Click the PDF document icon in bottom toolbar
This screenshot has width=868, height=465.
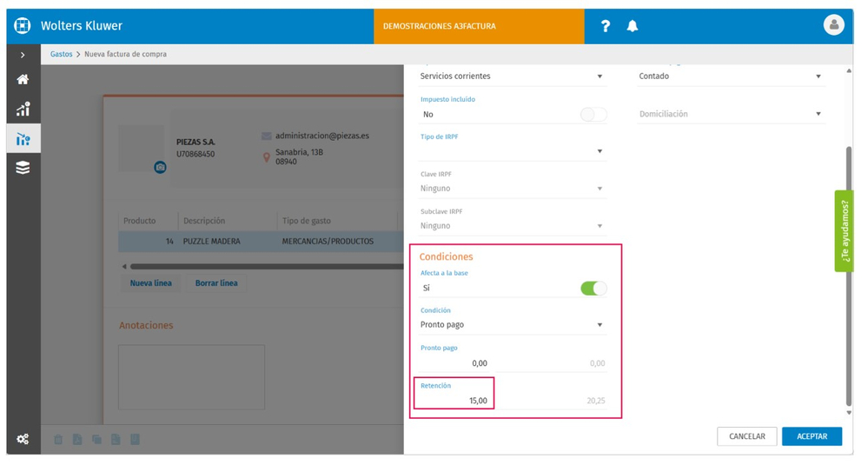[77, 440]
